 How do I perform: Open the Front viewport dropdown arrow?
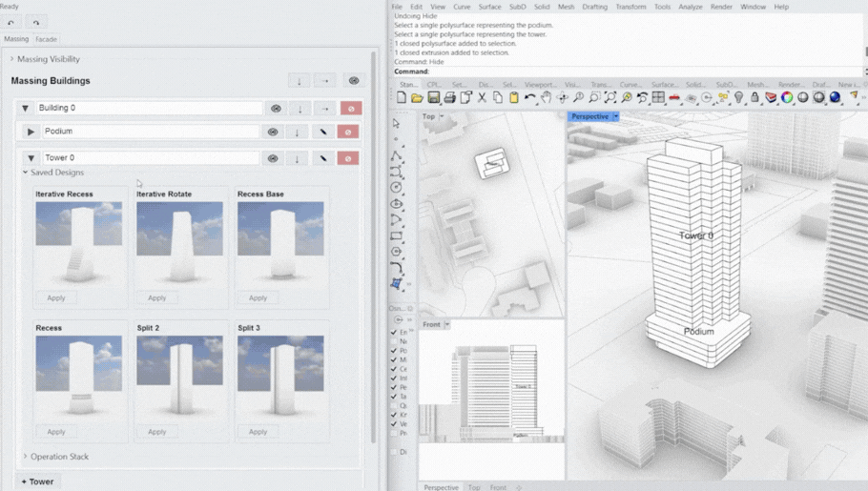[447, 324]
